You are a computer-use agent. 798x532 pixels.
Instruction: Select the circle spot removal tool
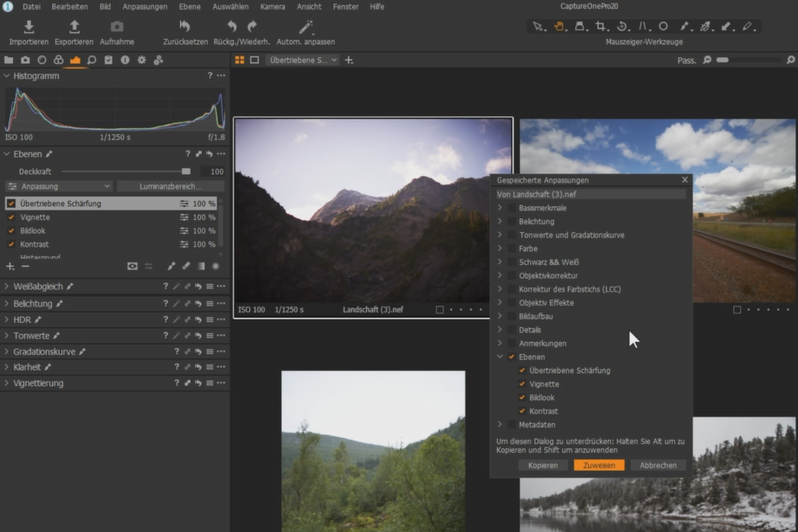coord(663,27)
